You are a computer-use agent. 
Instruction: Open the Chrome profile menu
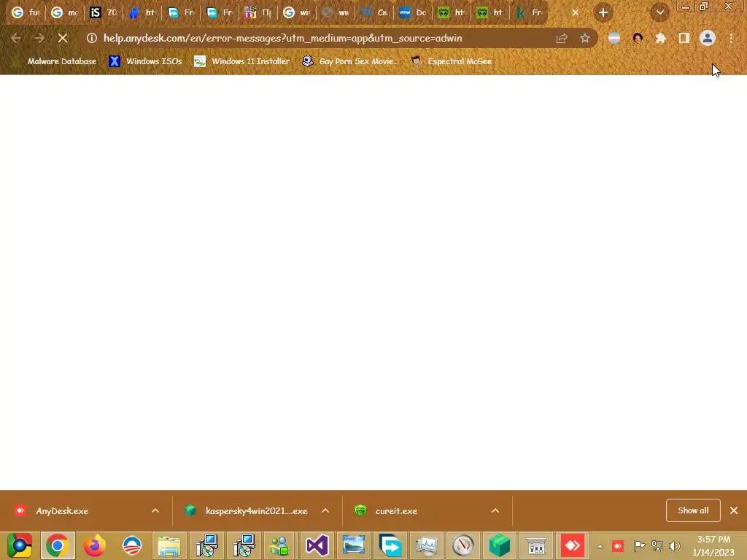point(708,38)
